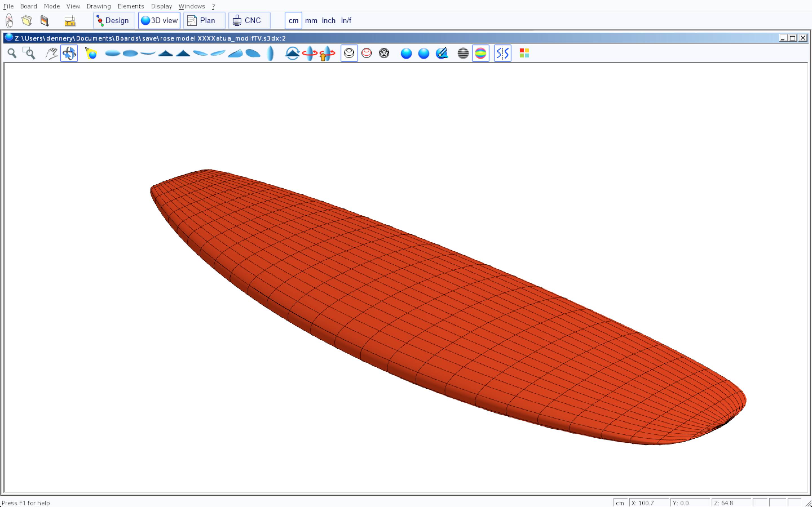Click the vertical board front view icon
This screenshot has width=812, height=507.
point(270,53)
